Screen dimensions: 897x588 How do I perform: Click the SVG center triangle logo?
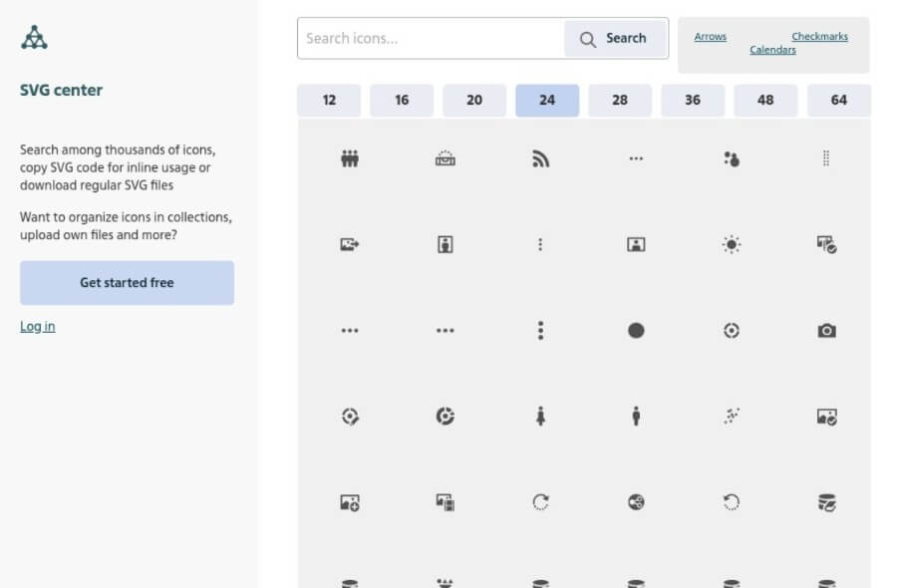[34, 37]
